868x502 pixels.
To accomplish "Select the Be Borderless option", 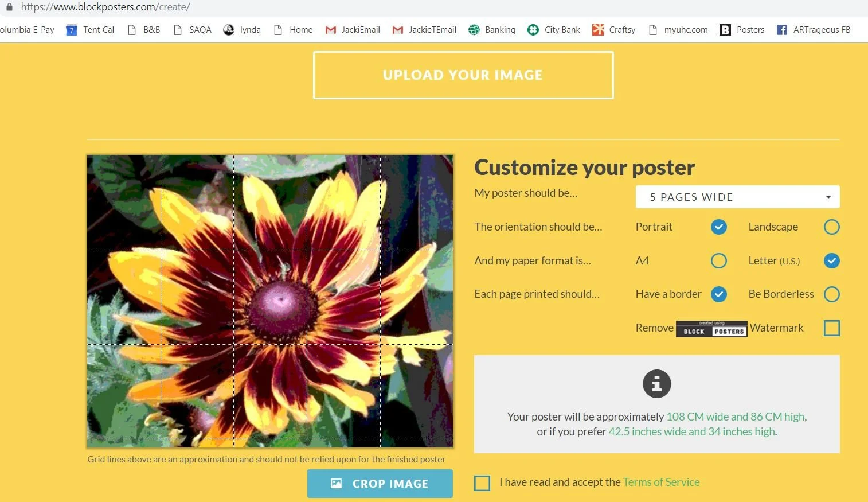I will point(832,294).
